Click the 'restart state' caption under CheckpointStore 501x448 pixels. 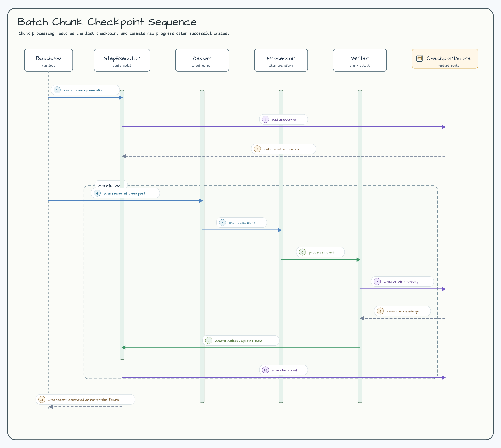click(x=448, y=66)
